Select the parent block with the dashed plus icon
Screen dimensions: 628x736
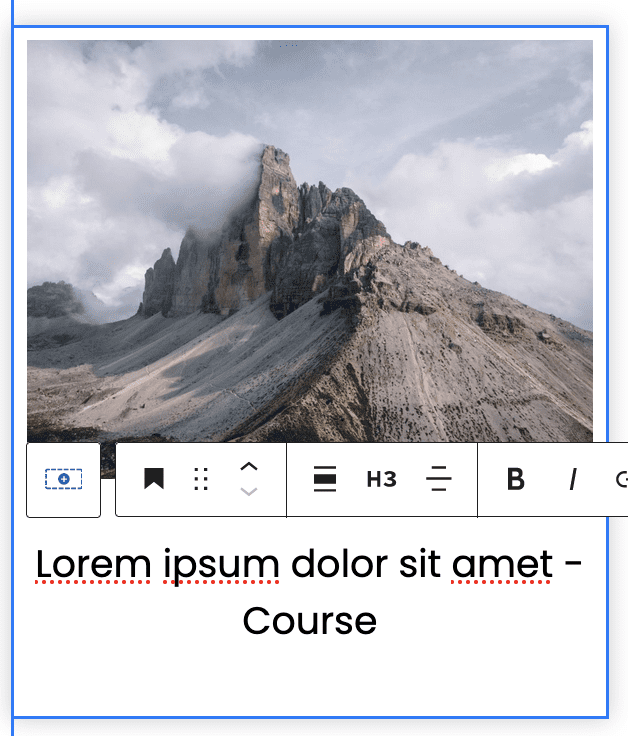(63, 479)
